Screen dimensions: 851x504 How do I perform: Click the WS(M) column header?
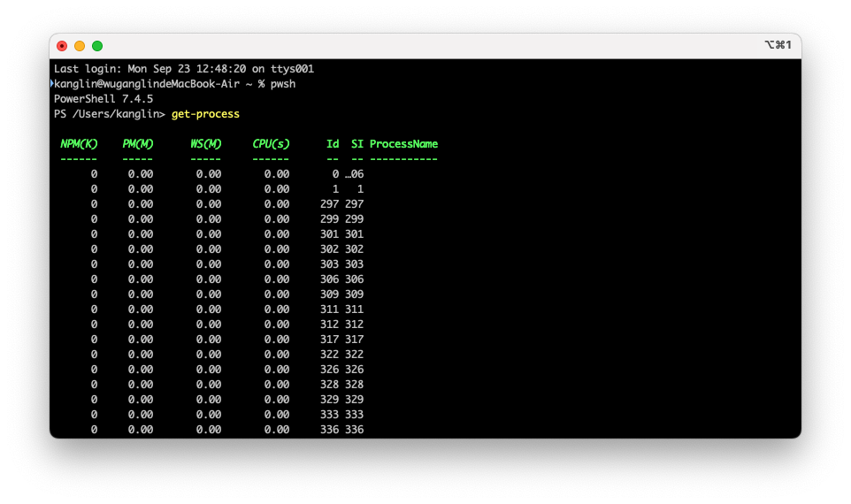click(206, 144)
